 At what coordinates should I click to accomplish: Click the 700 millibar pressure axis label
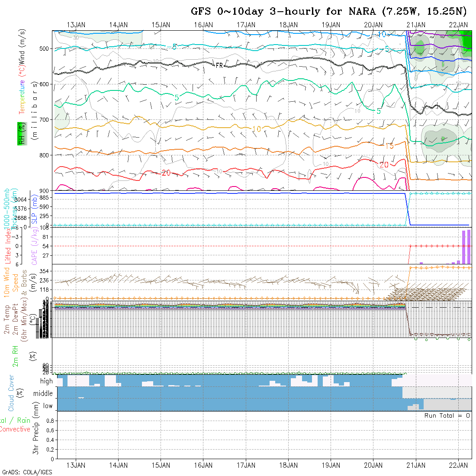click(44, 119)
